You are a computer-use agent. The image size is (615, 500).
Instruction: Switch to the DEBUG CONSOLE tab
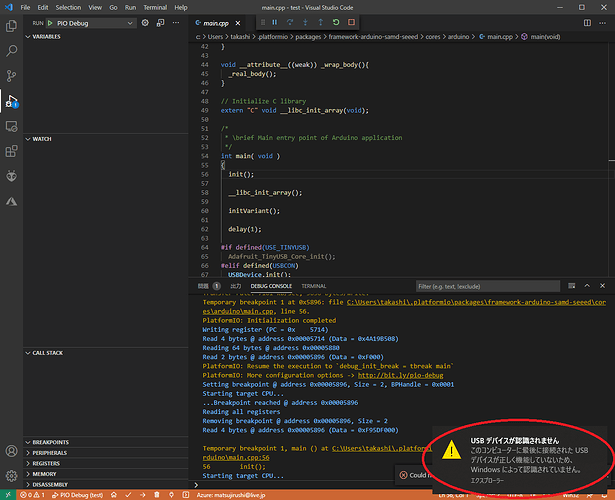click(271, 286)
